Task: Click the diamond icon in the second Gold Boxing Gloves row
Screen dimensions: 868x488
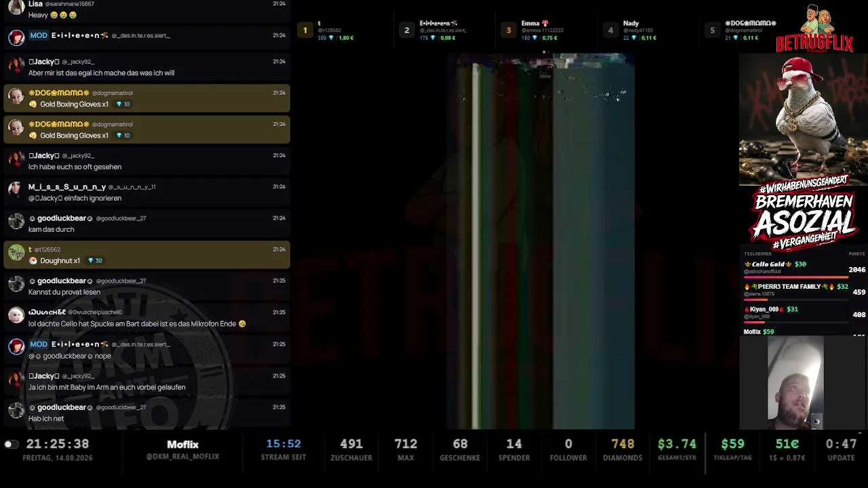Action: 119,136
